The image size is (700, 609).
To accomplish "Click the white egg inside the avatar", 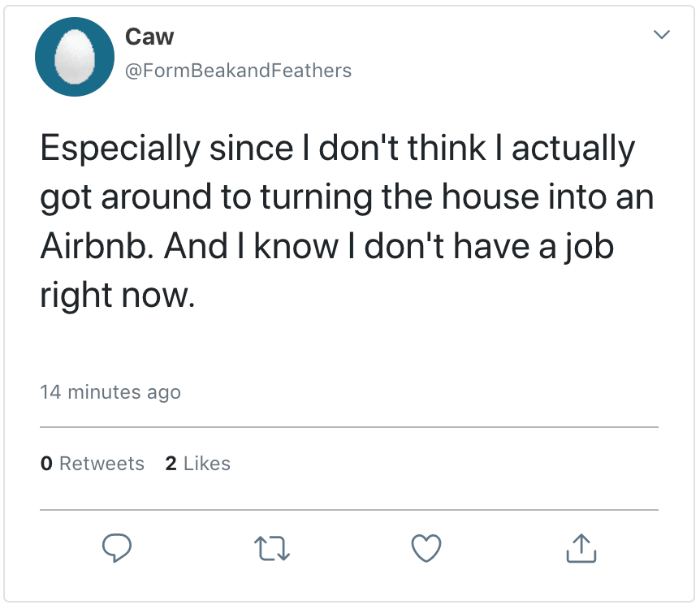I will [x=75, y=58].
